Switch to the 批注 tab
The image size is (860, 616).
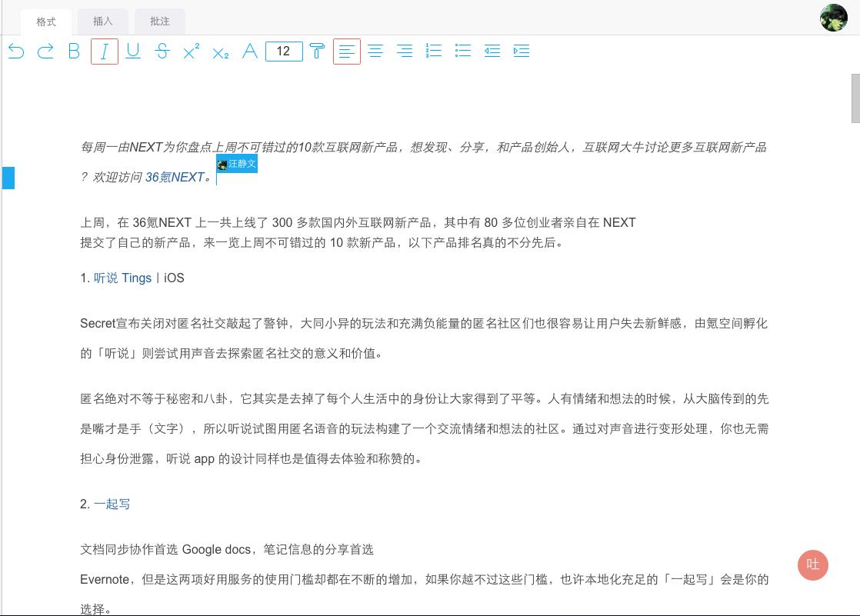click(x=160, y=22)
